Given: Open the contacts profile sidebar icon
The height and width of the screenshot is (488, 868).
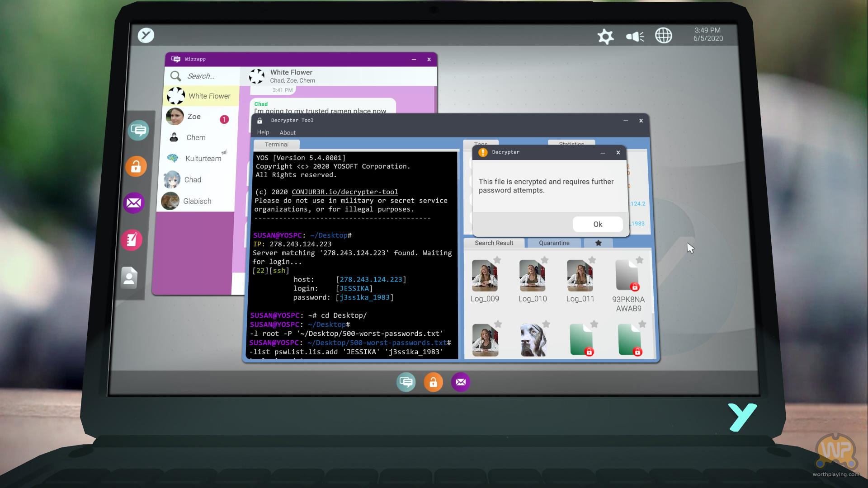Looking at the screenshot, I should (129, 277).
